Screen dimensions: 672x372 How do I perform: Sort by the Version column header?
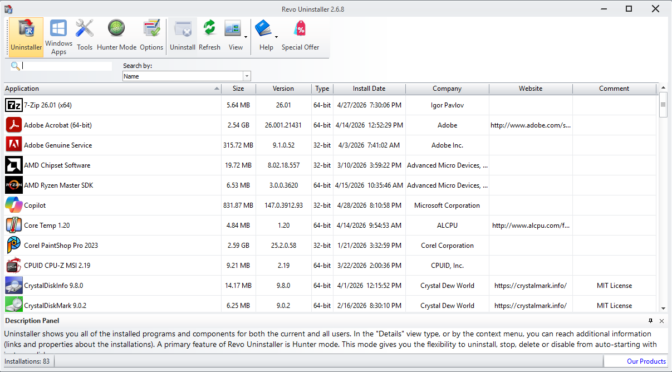[x=283, y=89]
